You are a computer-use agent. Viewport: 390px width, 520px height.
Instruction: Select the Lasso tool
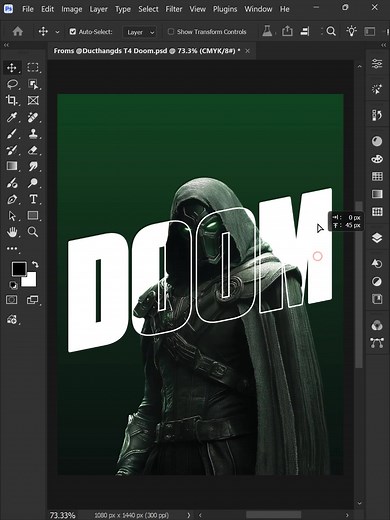coord(12,84)
